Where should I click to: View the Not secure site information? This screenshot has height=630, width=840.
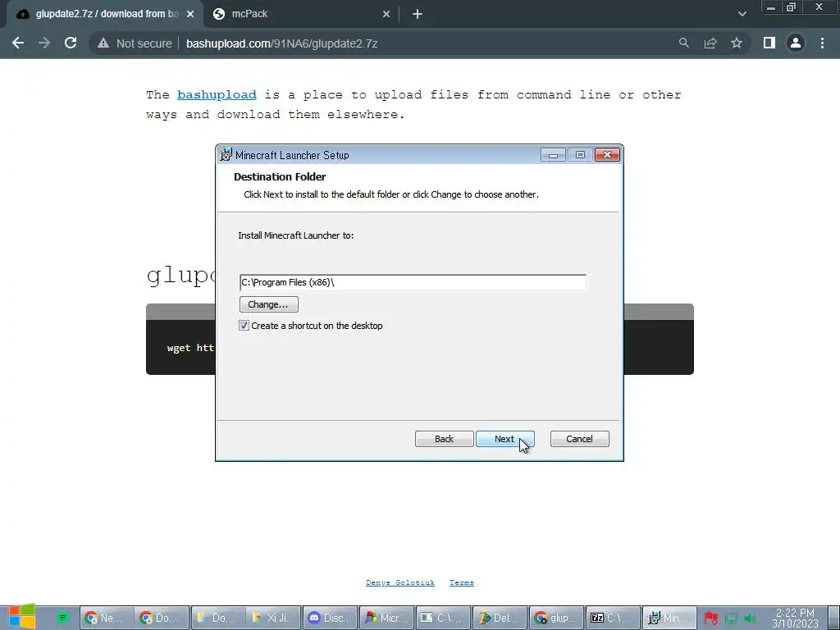point(135,43)
